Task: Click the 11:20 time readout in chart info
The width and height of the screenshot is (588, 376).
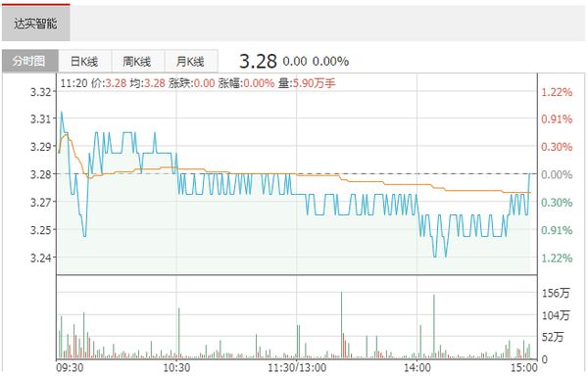Action: 73,83
